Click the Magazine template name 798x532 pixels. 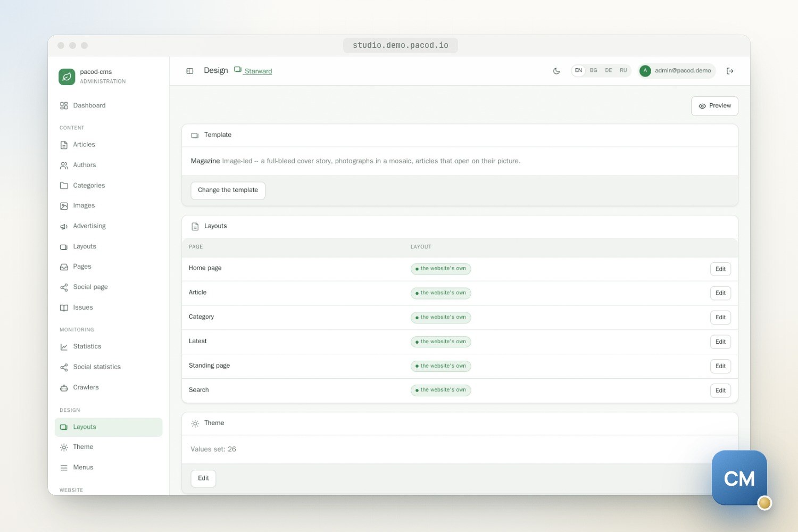click(205, 161)
